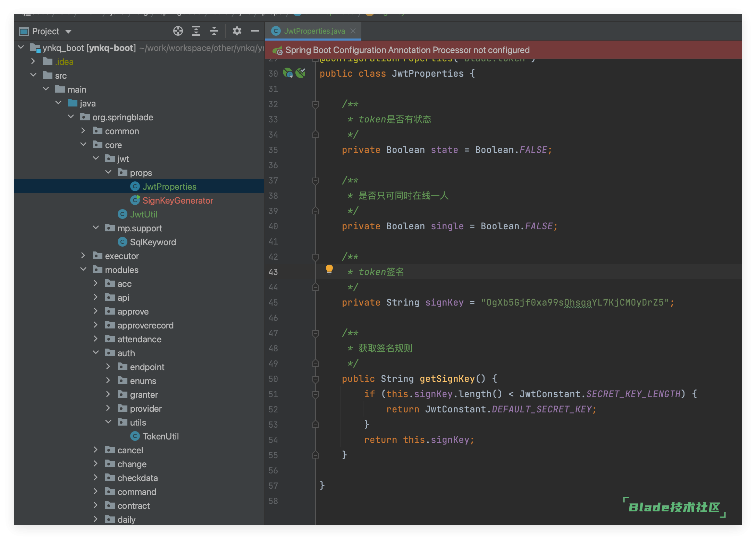Collapse the modules package
The height and width of the screenshot is (539, 756).
click(83, 269)
